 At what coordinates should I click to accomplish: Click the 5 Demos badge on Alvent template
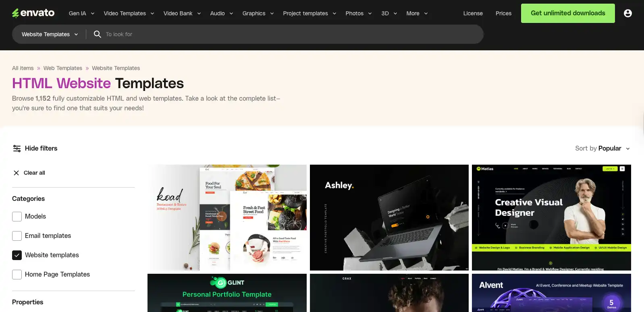click(611, 303)
